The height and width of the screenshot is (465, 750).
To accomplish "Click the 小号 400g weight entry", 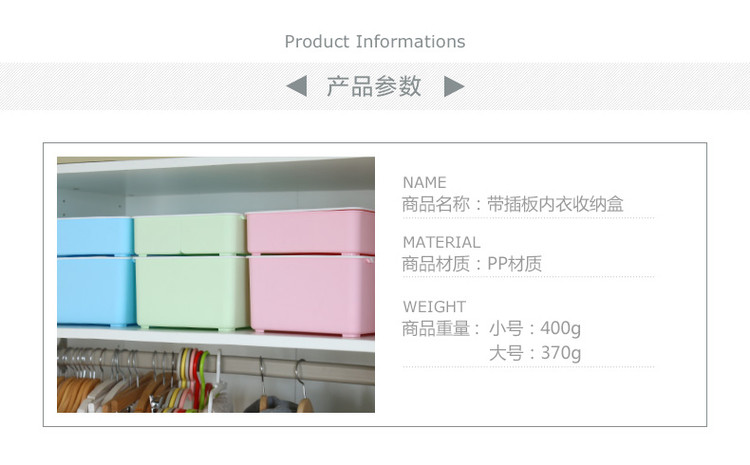I will 535,329.
